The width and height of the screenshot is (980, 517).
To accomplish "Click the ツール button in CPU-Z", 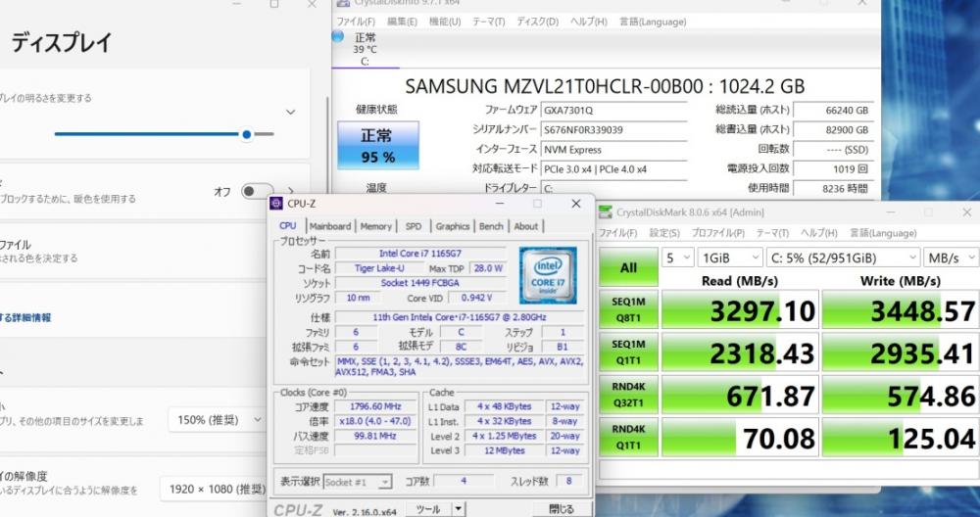I will (x=429, y=509).
